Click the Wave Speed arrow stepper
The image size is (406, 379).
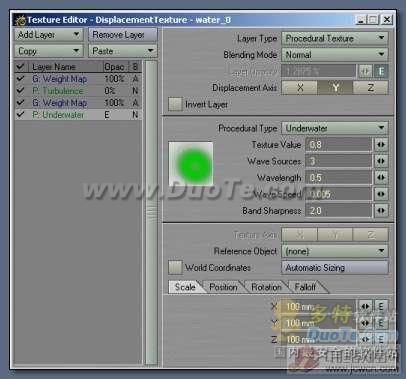[x=381, y=194]
